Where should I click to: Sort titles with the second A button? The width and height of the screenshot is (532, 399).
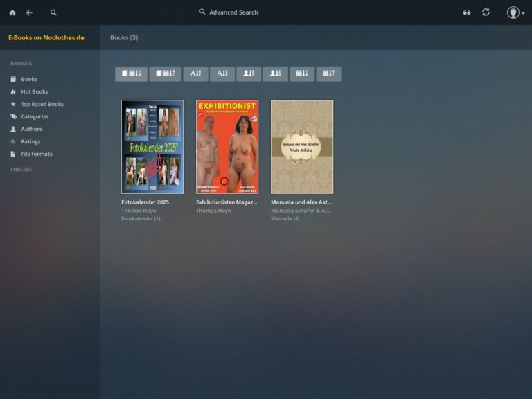click(x=222, y=73)
